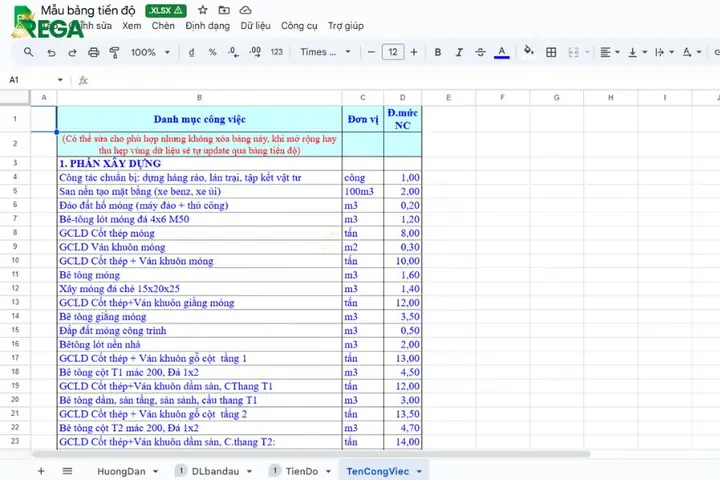
Task: Star this document
Action: pyautogui.click(x=202, y=10)
